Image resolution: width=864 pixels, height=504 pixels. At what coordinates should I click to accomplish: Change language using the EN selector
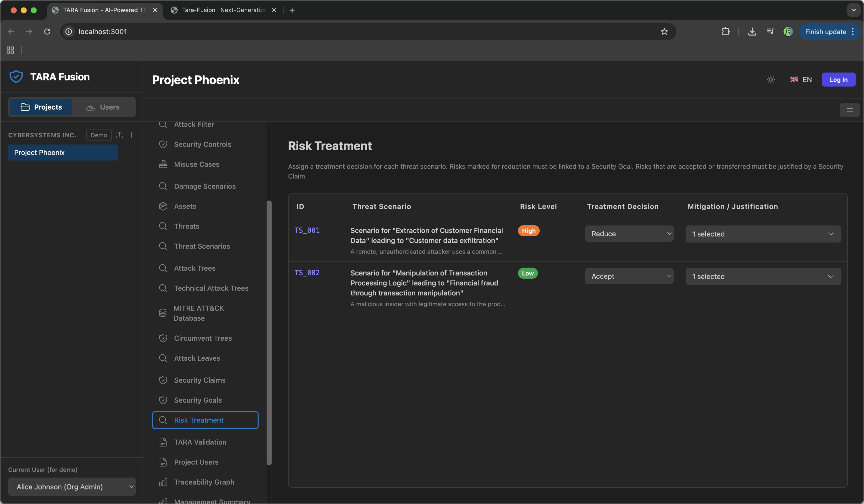[801, 79]
